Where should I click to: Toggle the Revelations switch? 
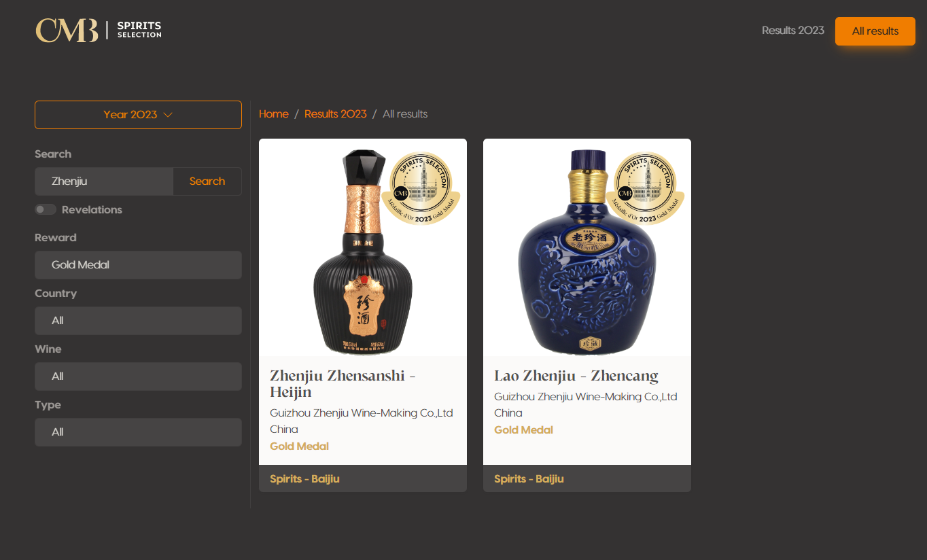click(46, 209)
